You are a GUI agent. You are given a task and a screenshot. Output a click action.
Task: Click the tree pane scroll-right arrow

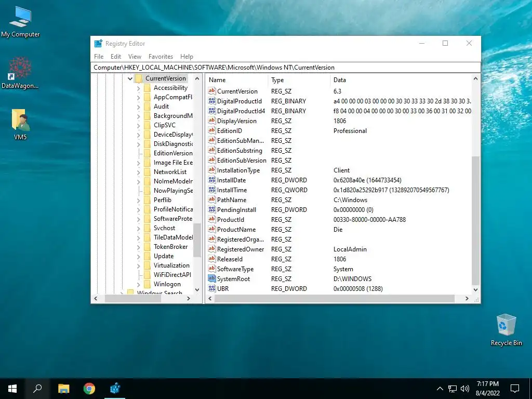pos(189,299)
